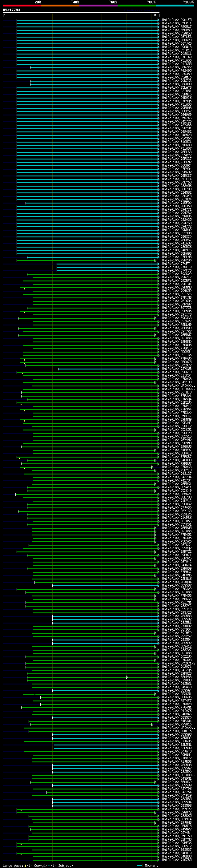Select hit UniRef100_B2Z6P7
Screen dimensions: 197x868
click(177, 321)
